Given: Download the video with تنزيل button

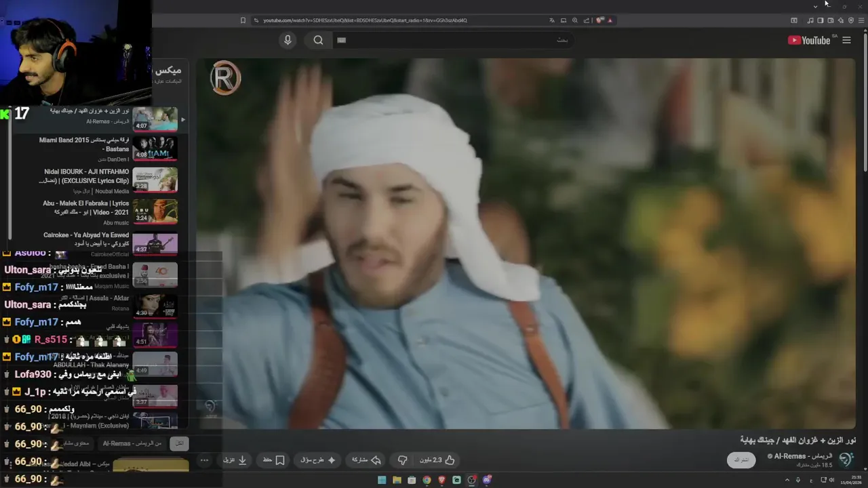Looking at the screenshot, I should coord(235,460).
